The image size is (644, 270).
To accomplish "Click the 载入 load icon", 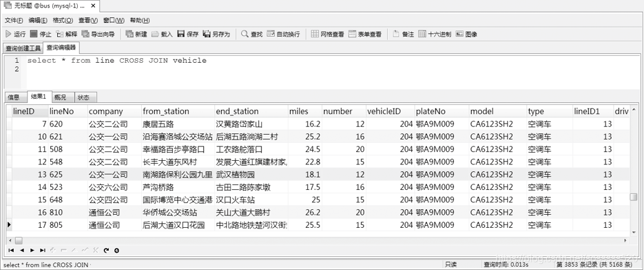I will click(155, 34).
